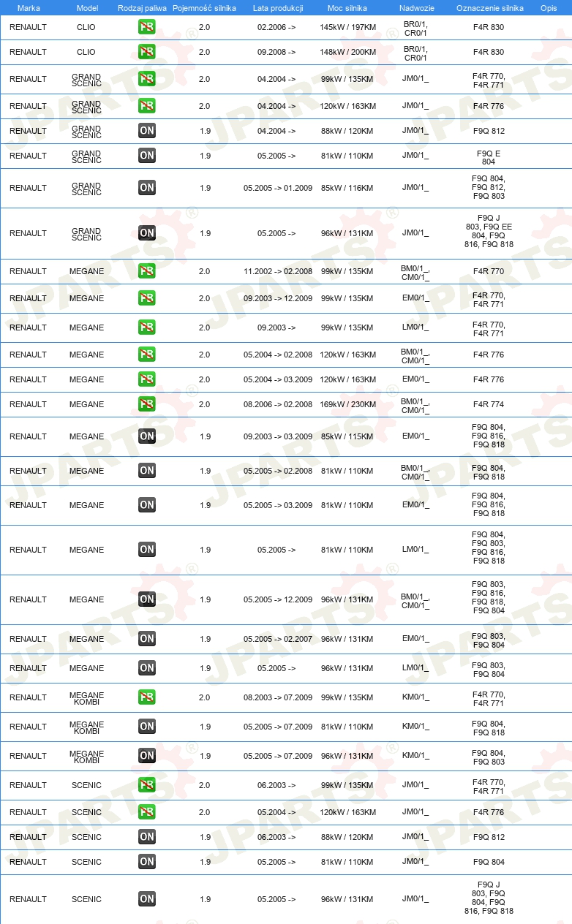Click the Opis column header
The height and width of the screenshot is (924, 572).
click(549, 8)
